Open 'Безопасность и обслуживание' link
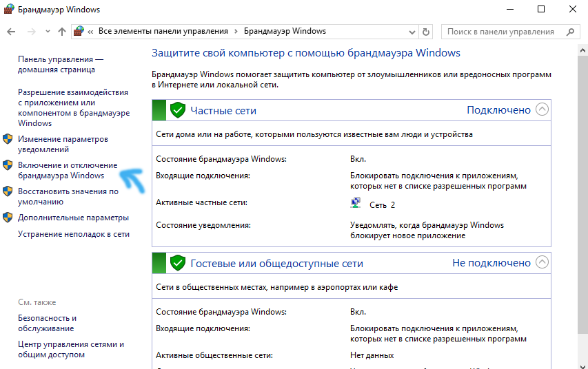The height and width of the screenshot is (369, 588). [48, 324]
